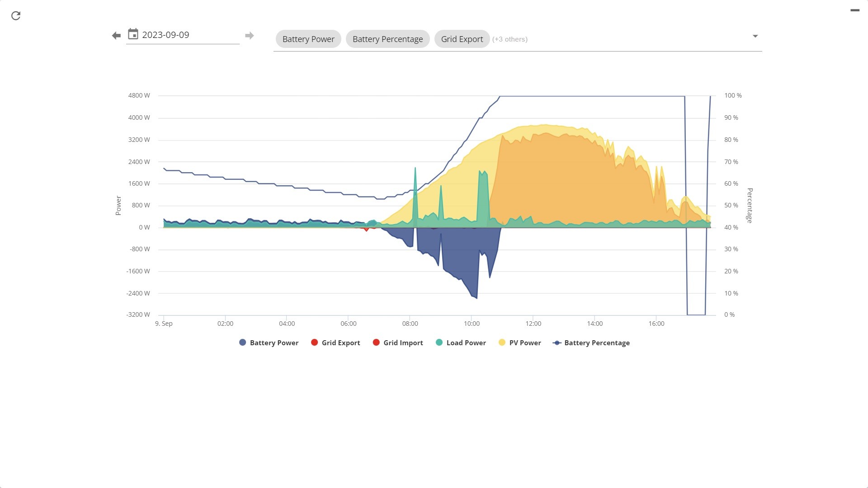Viewport: 868px width, 488px height.
Task: Click the 0 W axis label
Action: click(x=144, y=228)
